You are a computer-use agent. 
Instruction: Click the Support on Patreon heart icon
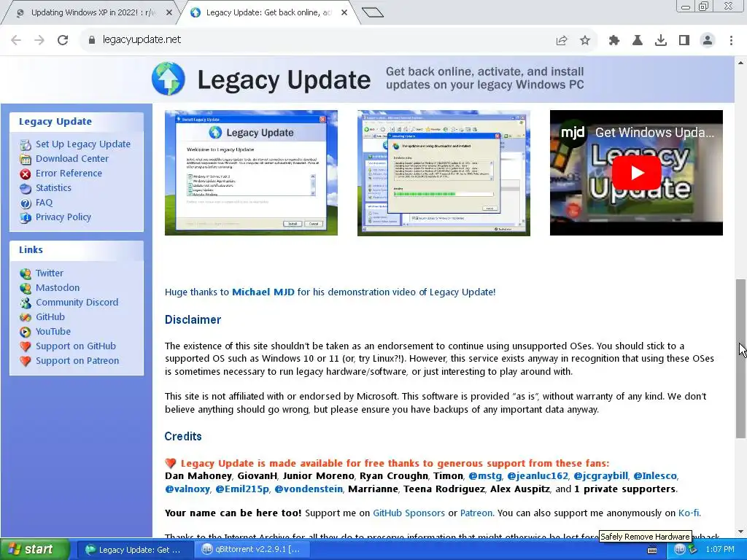pos(26,362)
